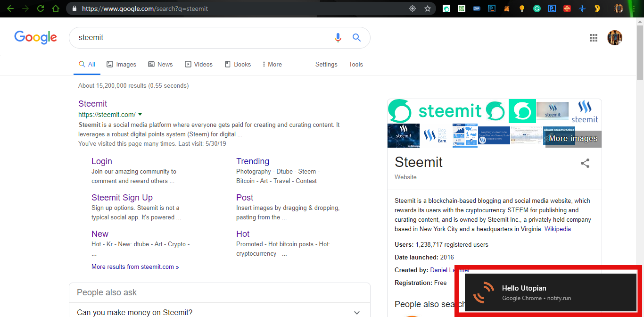Click the browser home icon

(x=56, y=8)
